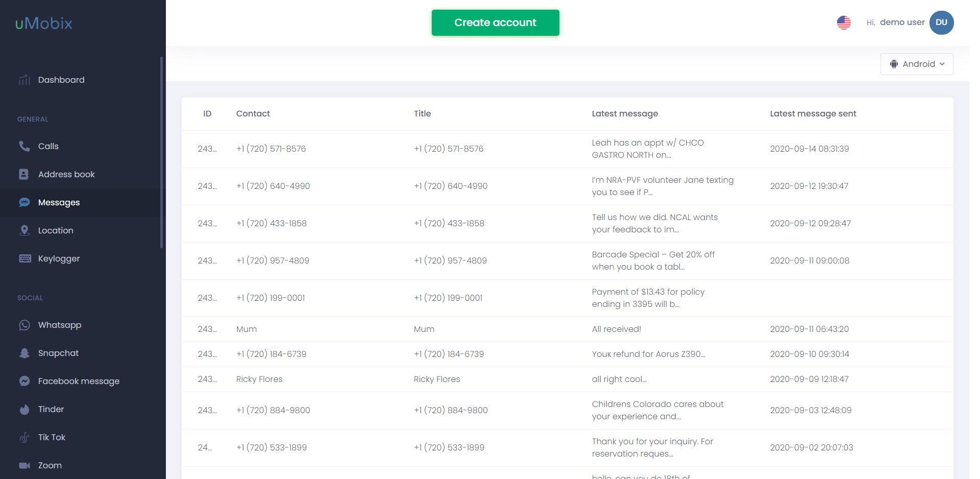The height and width of the screenshot is (479, 980).
Task: Click the Facebook messenger icon
Action: 24,381
